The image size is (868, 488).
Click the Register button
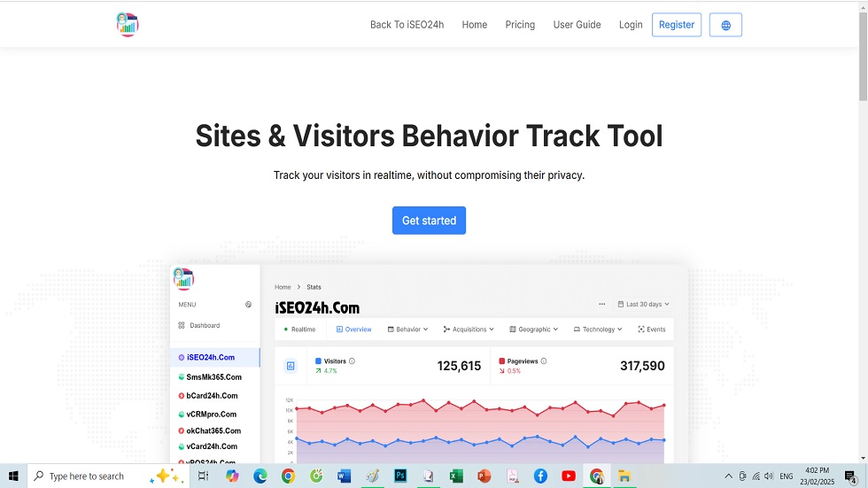676,25
